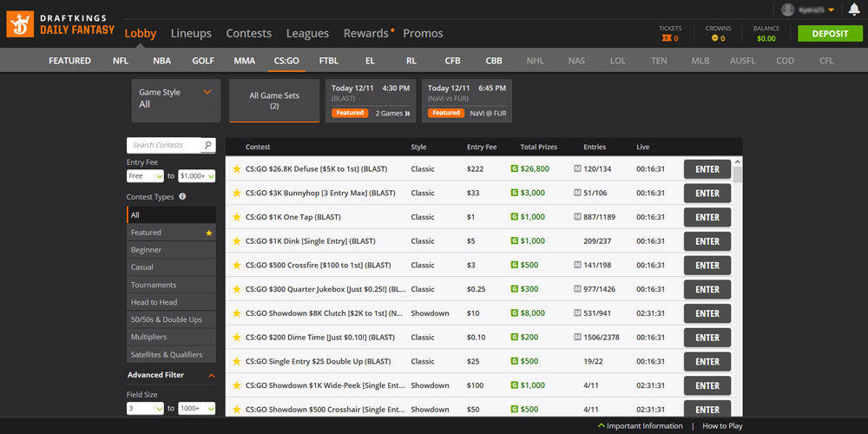Toggle star for Showdown $1K Wide-Peek contest

pos(236,385)
